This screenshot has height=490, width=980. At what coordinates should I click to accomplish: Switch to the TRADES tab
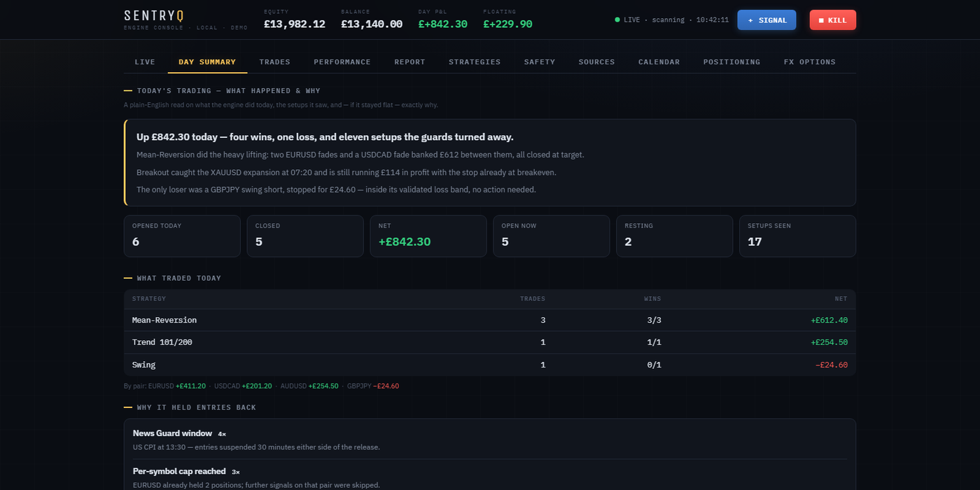(275, 62)
